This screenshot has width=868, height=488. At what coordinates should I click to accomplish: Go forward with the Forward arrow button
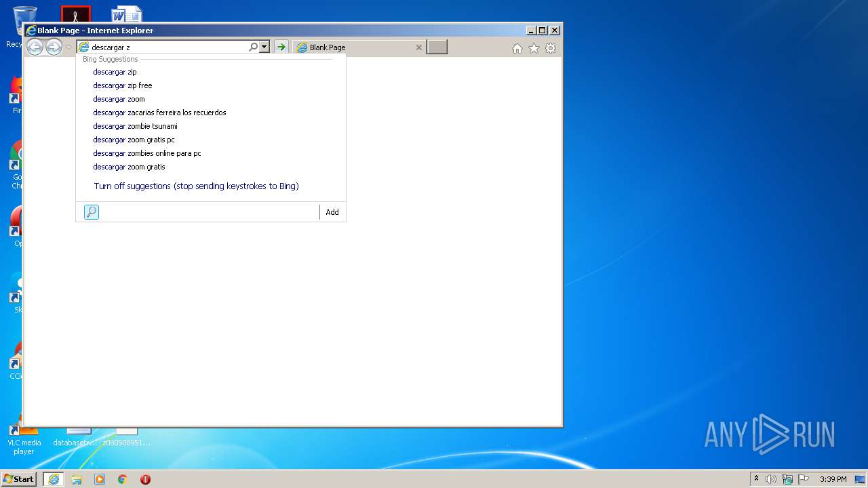54,47
